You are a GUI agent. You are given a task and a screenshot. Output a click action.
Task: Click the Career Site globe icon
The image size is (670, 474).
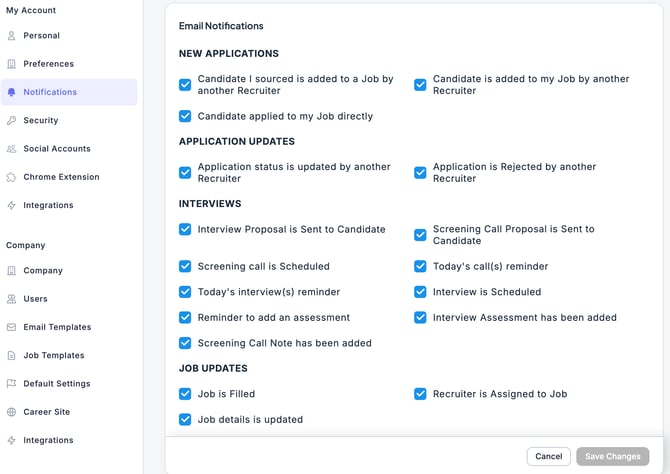tap(12, 412)
